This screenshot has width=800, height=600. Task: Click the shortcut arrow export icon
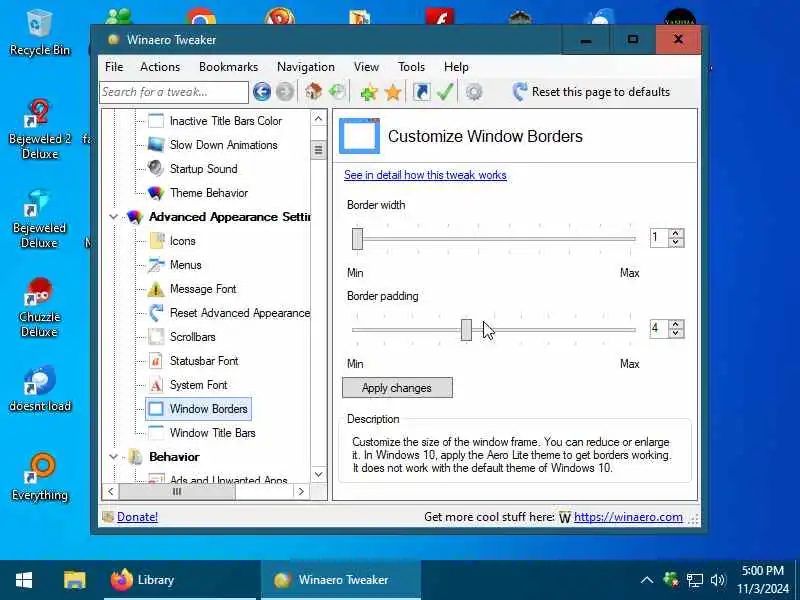[x=421, y=92]
